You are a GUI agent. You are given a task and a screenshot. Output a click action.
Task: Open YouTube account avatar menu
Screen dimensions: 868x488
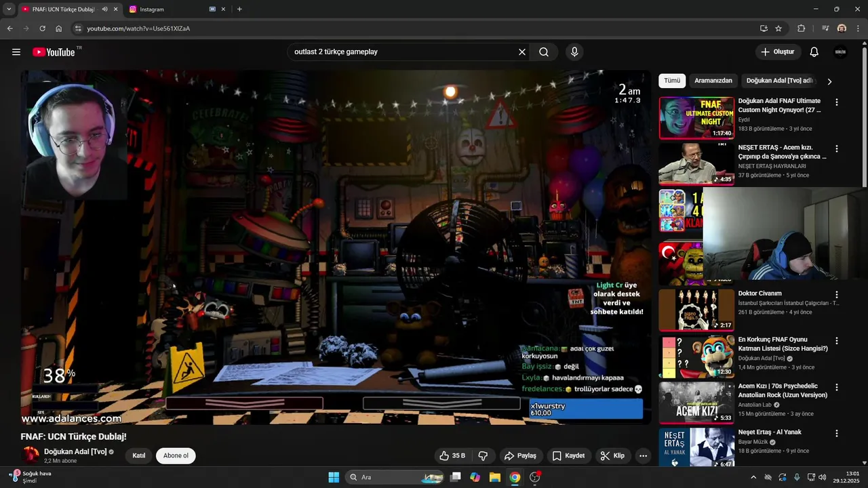[841, 52]
